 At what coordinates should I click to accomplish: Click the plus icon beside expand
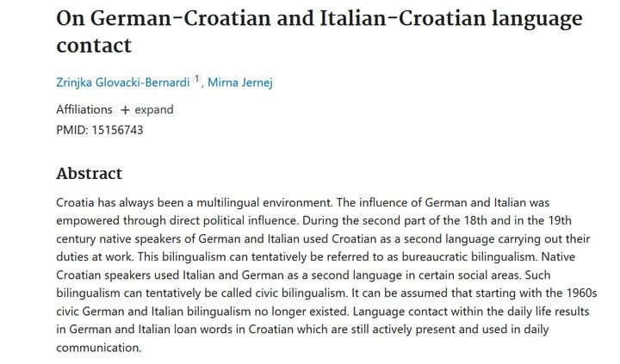pos(125,110)
